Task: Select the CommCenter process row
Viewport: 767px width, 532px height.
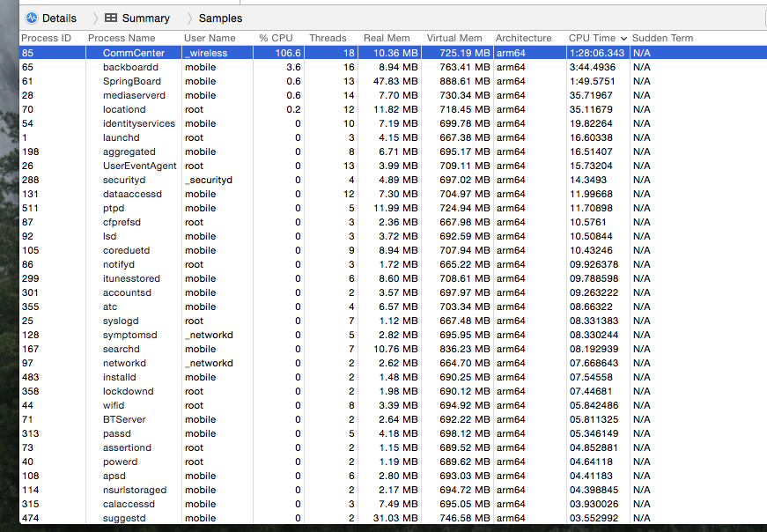Action: (x=393, y=53)
